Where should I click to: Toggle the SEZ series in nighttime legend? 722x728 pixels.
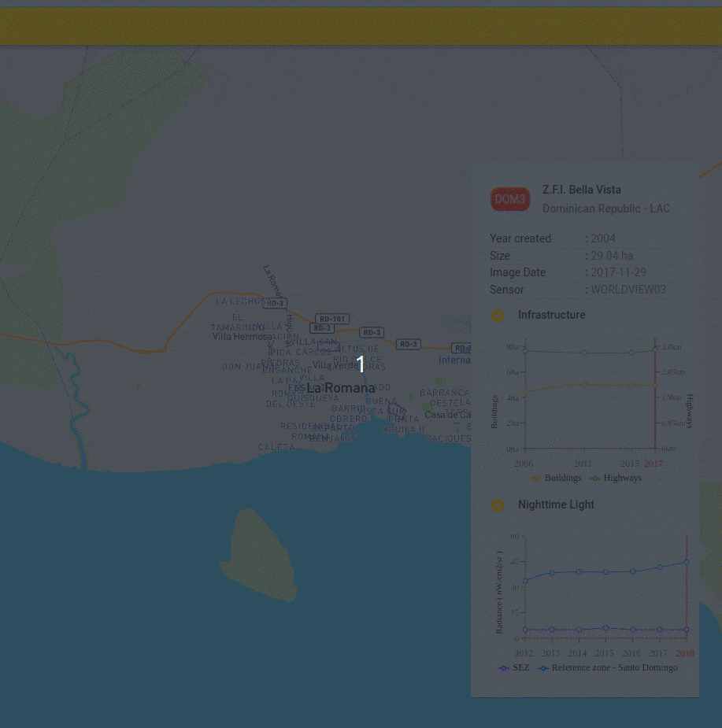click(x=514, y=667)
